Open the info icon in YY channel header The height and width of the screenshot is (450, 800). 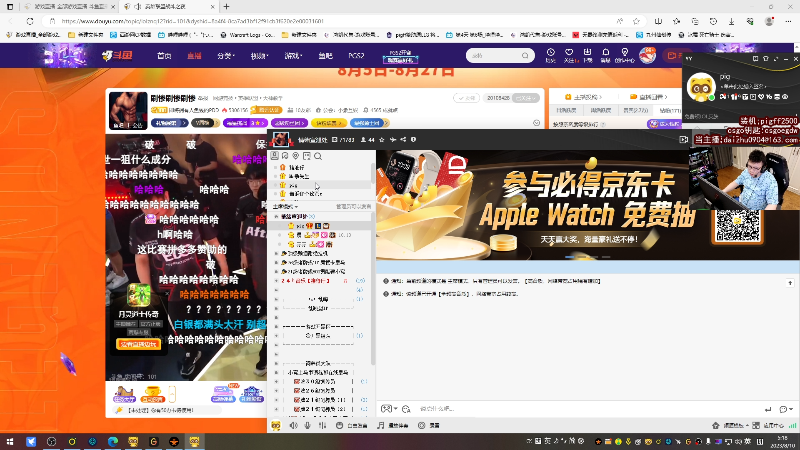point(413,139)
